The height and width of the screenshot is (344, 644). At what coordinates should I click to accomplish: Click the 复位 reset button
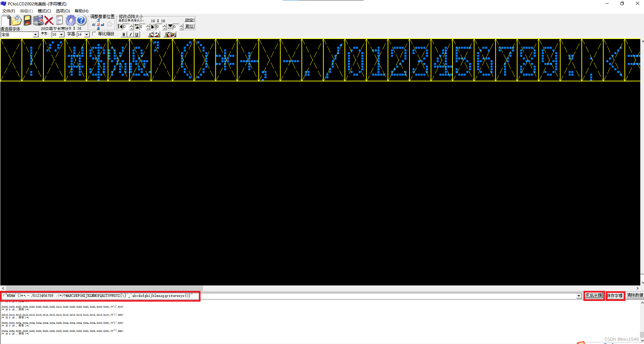pyautogui.click(x=189, y=26)
